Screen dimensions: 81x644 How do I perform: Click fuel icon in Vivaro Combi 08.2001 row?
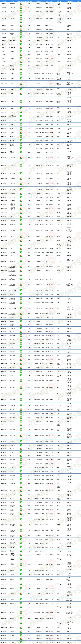[21, 66]
